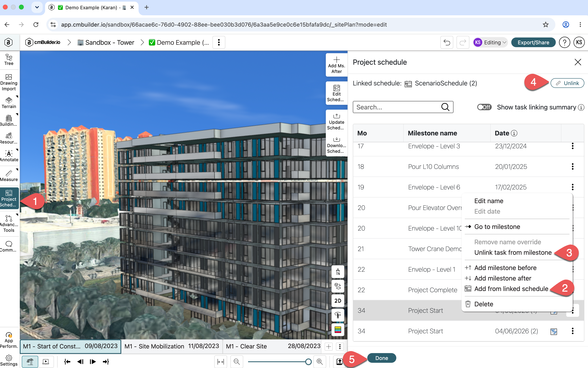
Task: Undo the last action
Action: coord(447,42)
